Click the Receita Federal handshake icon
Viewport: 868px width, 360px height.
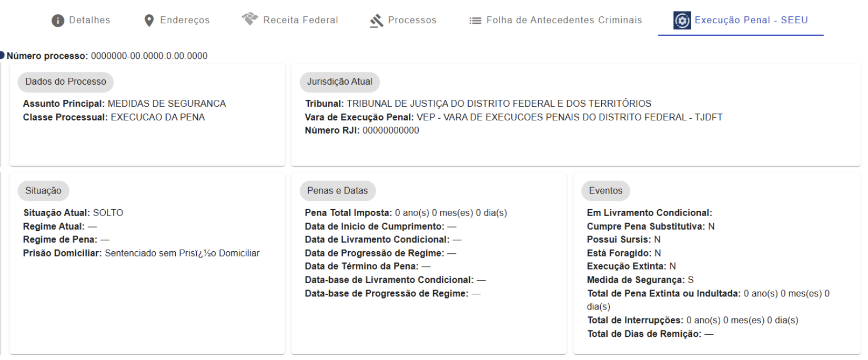249,19
